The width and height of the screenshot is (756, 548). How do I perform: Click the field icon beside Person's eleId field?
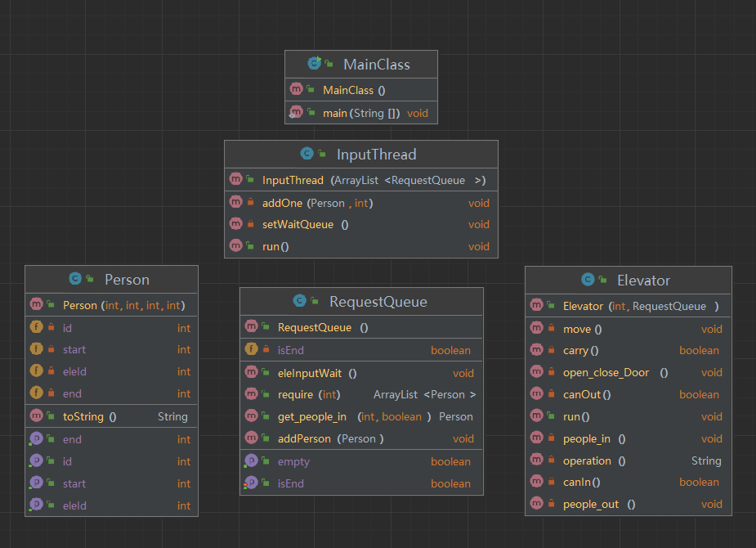pyautogui.click(x=37, y=371)
